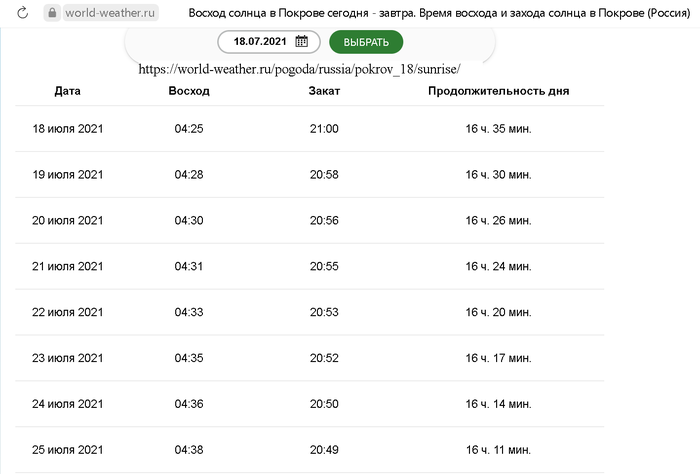Screen dimensions: 700x474
Task: Click the 04:35 sunrise time
Action: pyautogui.click(x=189, y=359)
